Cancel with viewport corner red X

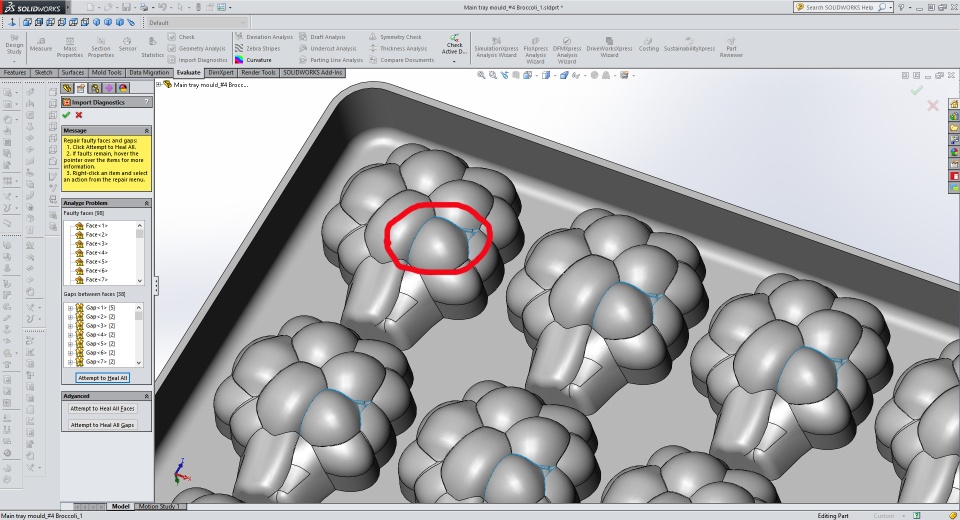(932, 105)
